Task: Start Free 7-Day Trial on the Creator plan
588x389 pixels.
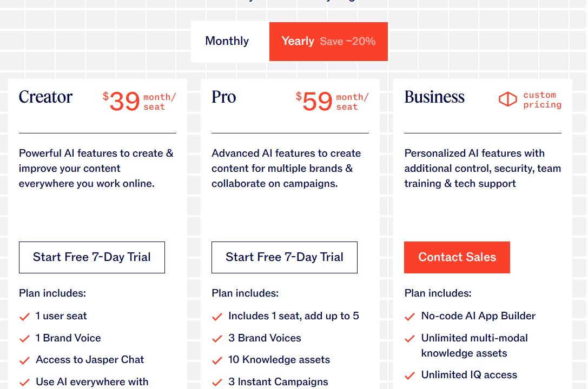Action: pos(91,257)
